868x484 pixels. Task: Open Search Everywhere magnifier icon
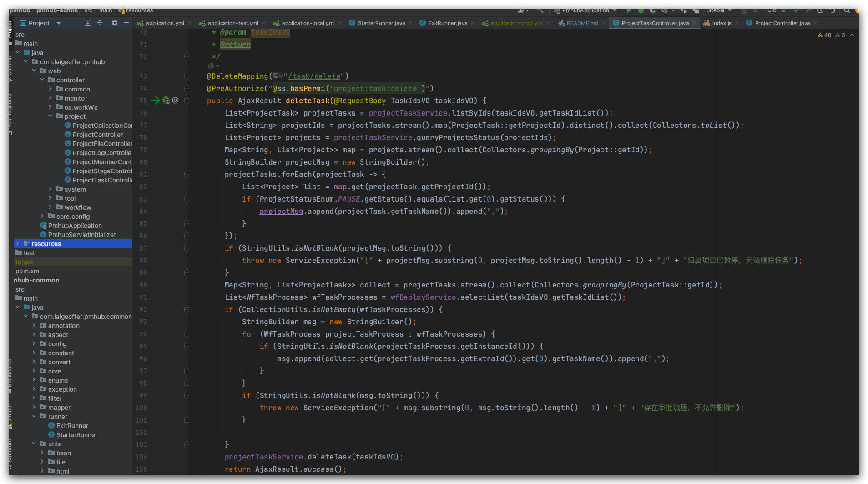(x=847, y=10)
